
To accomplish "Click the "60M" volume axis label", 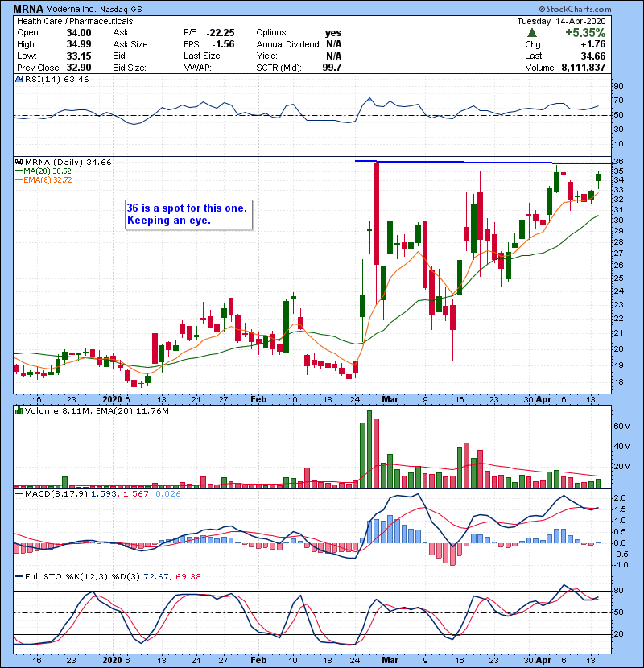I will click(621, 426).
